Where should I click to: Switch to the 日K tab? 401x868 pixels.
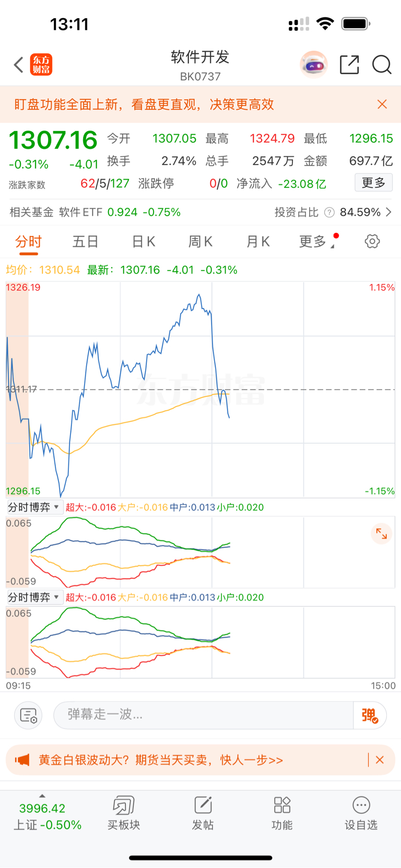click(x=143, y=241)
